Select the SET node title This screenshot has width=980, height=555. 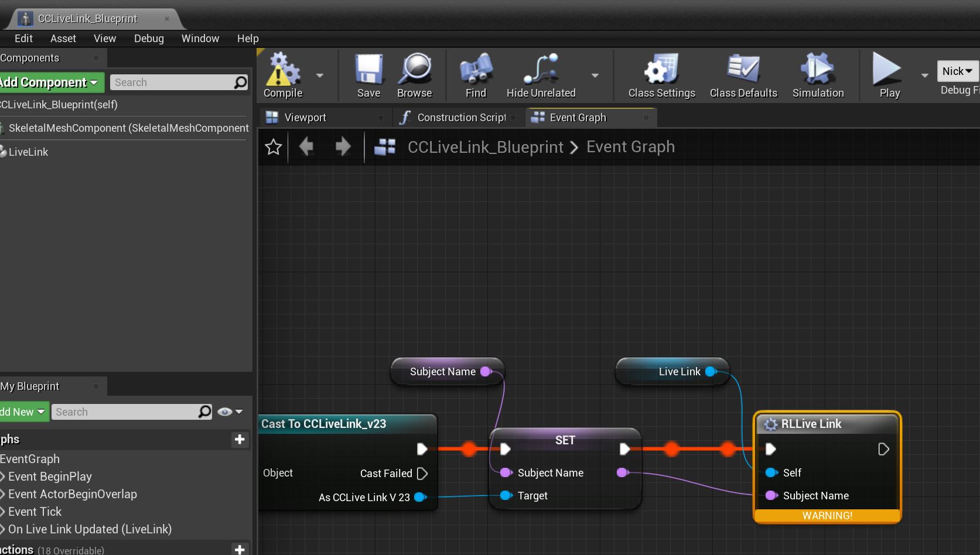(x=565, y=440)
